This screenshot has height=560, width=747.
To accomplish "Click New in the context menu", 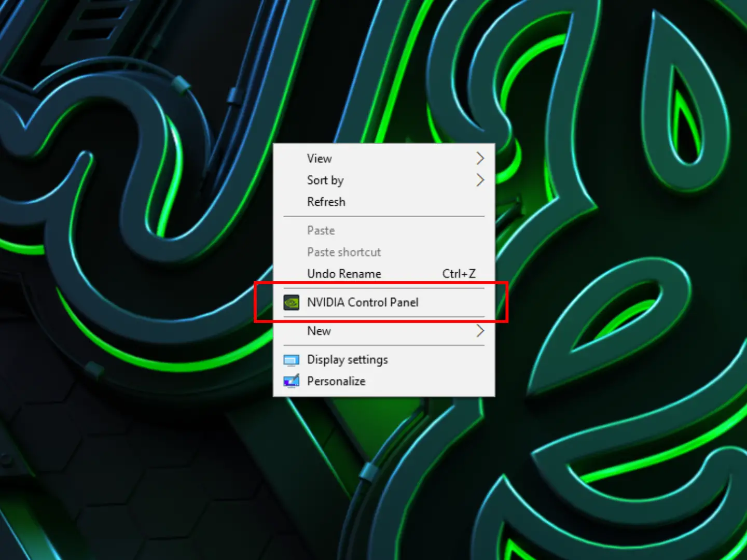I will tap(319, 331).
